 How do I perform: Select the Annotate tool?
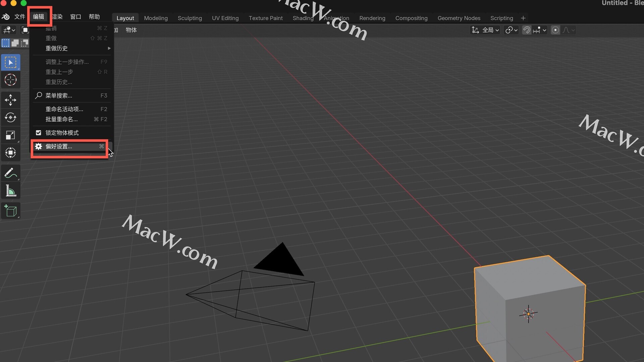click(x=10, y=173)
